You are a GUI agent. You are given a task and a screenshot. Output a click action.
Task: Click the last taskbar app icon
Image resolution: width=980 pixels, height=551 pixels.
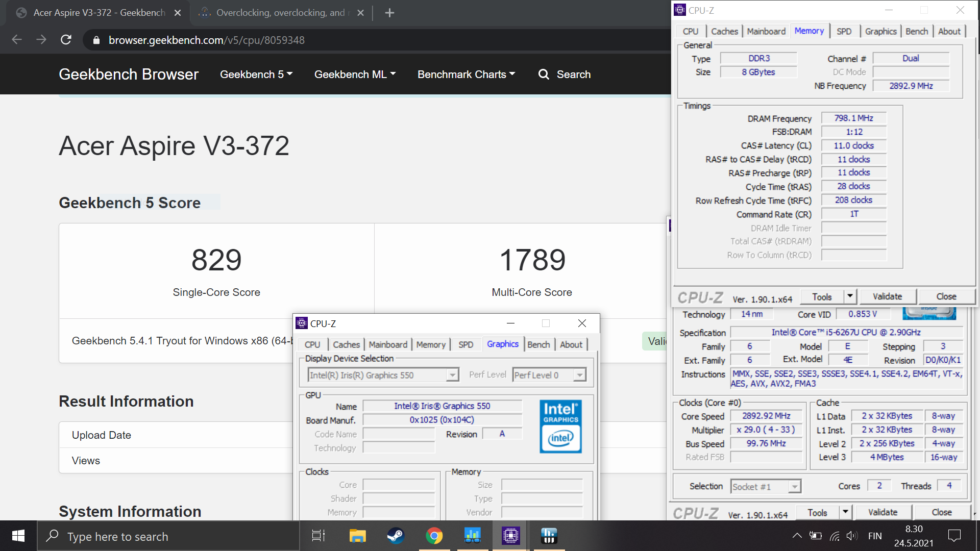click(x=549, y=536)
